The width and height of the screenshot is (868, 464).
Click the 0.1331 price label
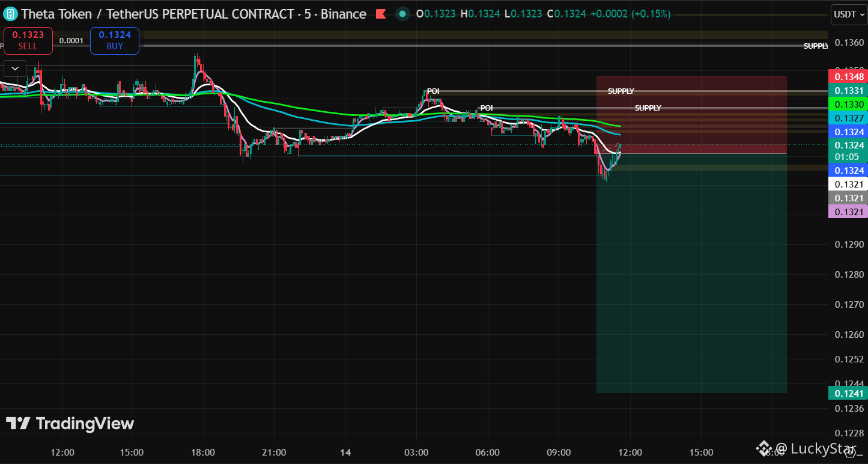coord(848,90)
